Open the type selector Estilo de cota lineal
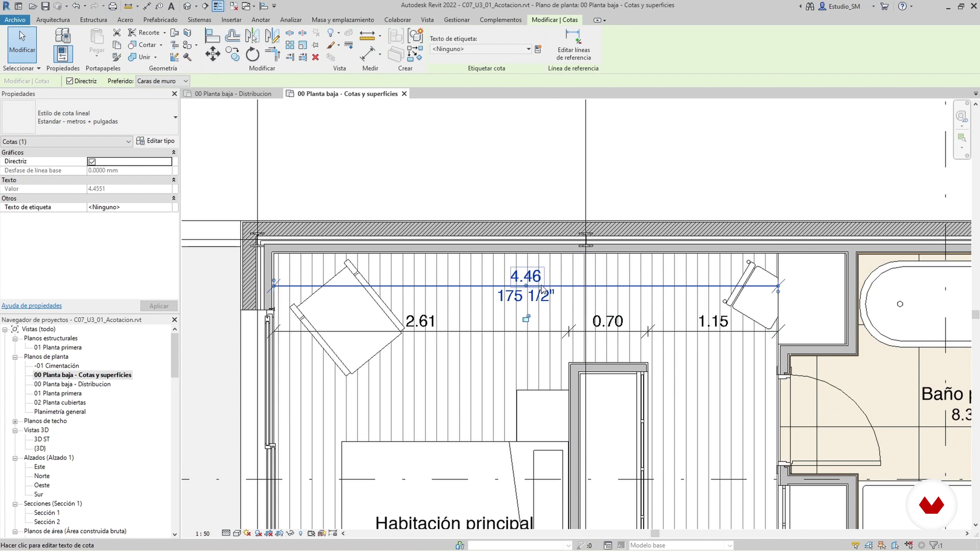The width and height of the screenshot is (980, 551). [90, 117]
